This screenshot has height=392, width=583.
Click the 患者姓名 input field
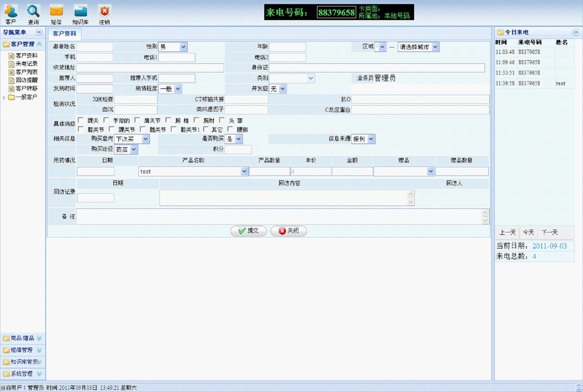[95, 47]
